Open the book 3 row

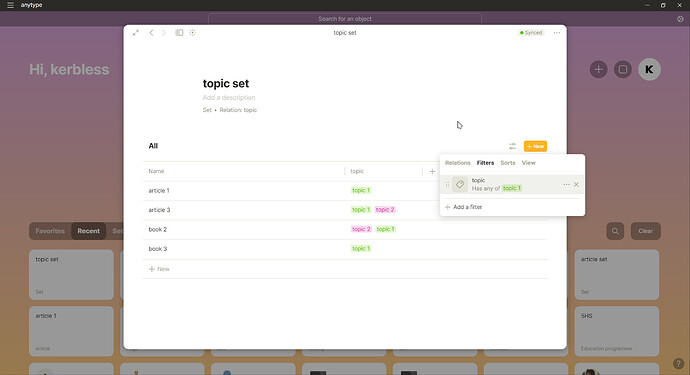(158, 249)
